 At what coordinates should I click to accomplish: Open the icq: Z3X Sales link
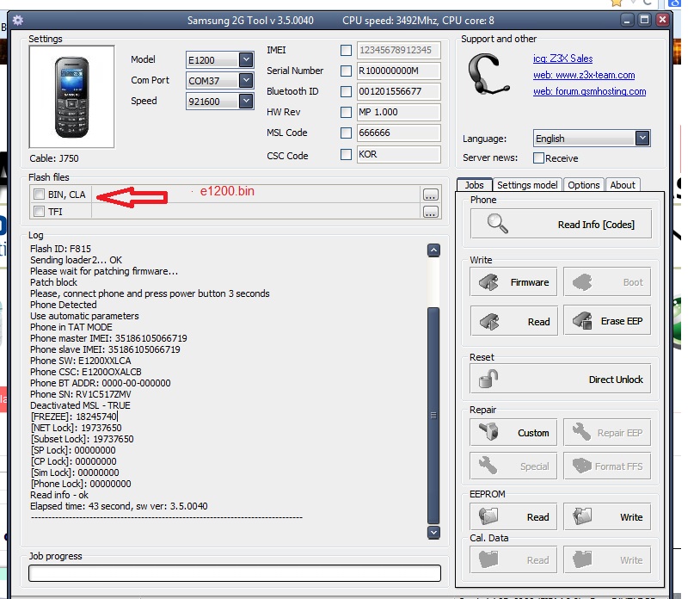[562, 59]
